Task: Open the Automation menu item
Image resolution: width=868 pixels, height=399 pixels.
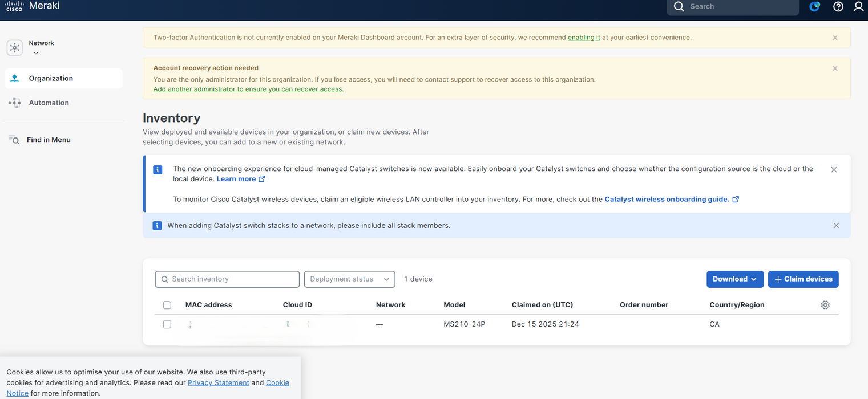Action: pyautogui.click(x=49, y=103)
